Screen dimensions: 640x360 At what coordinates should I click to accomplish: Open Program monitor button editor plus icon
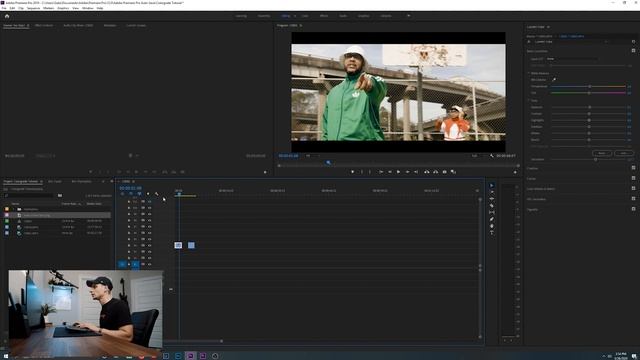515,172
